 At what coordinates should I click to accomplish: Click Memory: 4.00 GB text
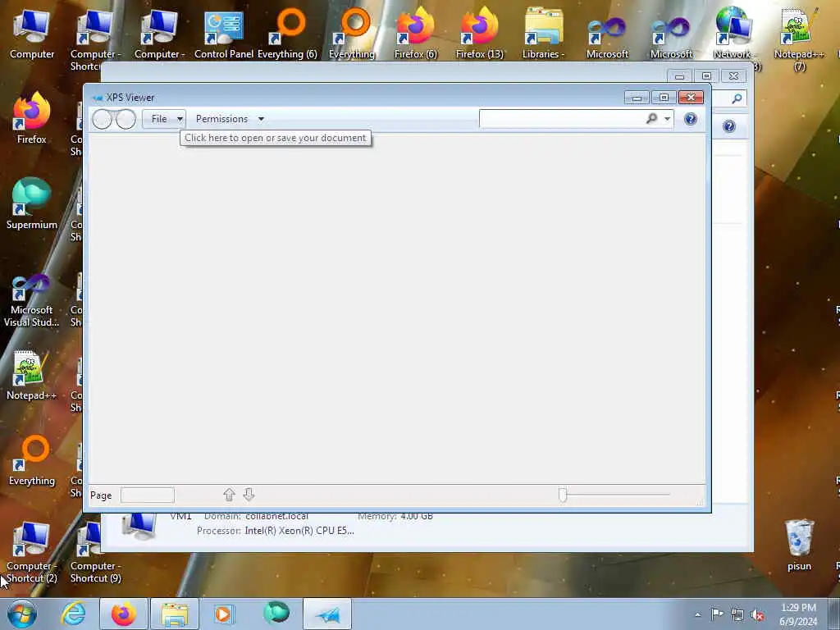tap(395, 517)
